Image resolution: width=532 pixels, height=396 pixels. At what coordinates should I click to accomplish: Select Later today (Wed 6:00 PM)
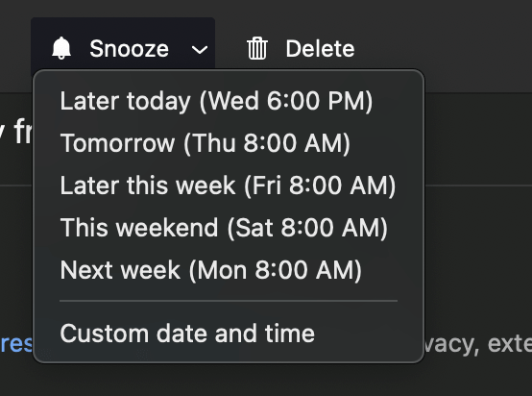point(229,101)
